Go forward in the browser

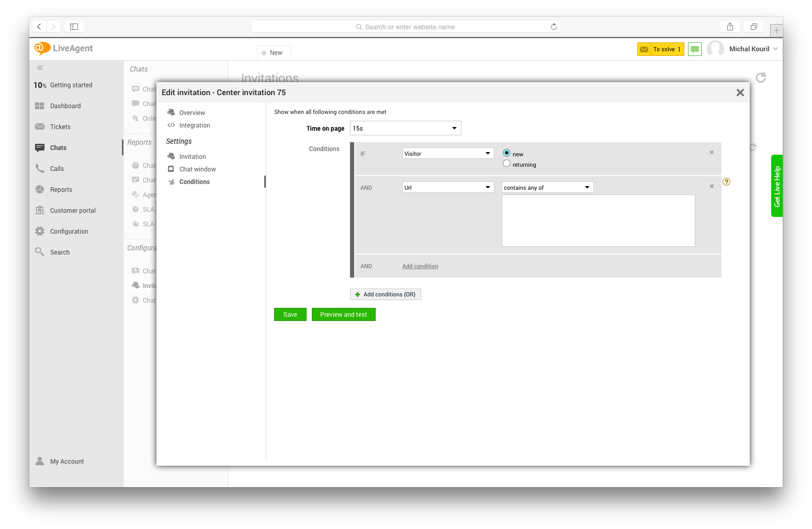[x=53, y=27]
